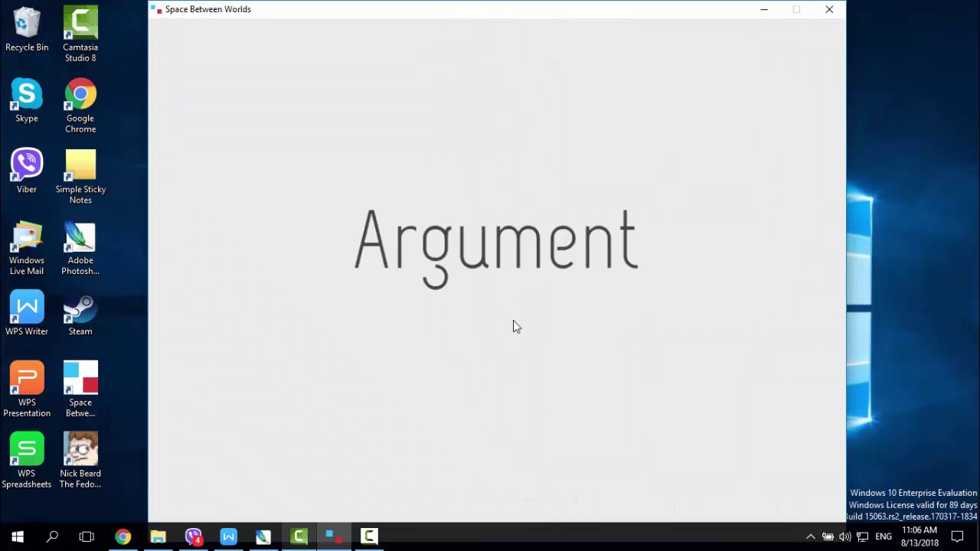
Task: Minimize the Space Between Worlds window
Action: pos(764,9)
